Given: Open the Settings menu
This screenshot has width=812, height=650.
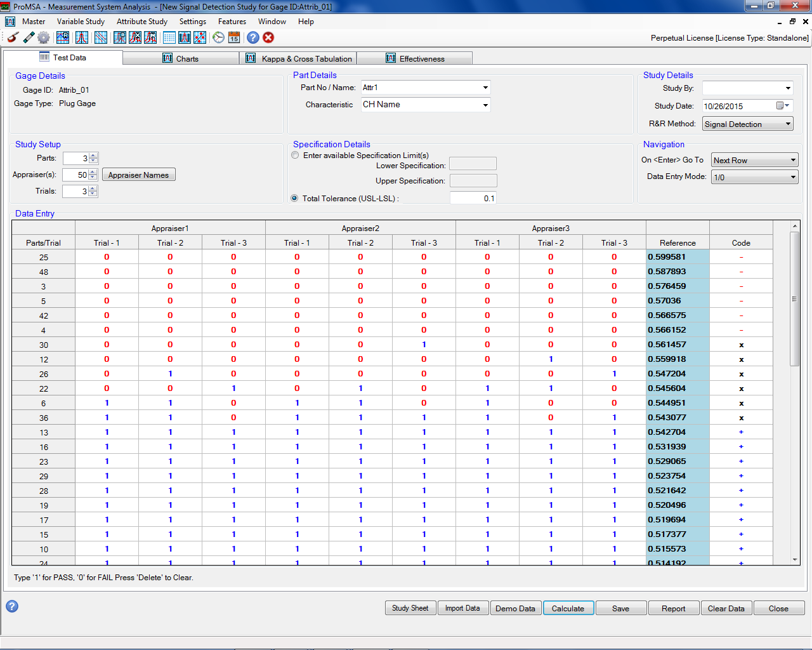Looking at the screenshot, I should (193, 22).
